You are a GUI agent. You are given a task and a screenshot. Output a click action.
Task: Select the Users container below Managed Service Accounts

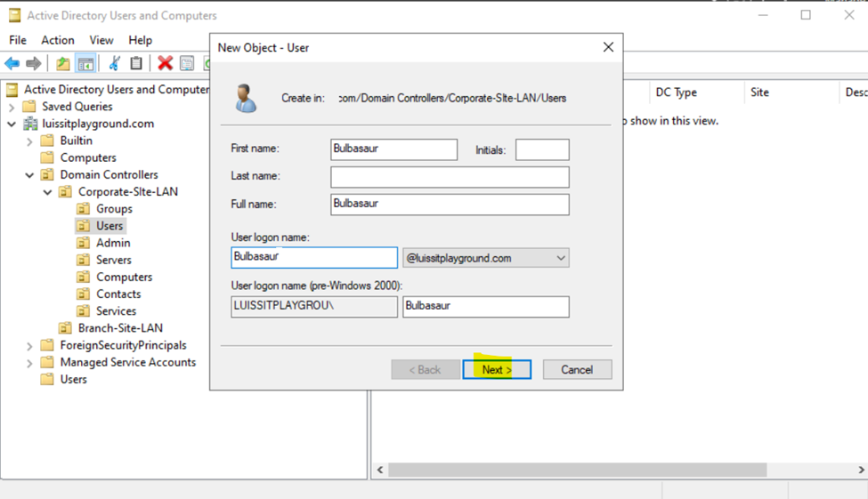coord(73,380)
